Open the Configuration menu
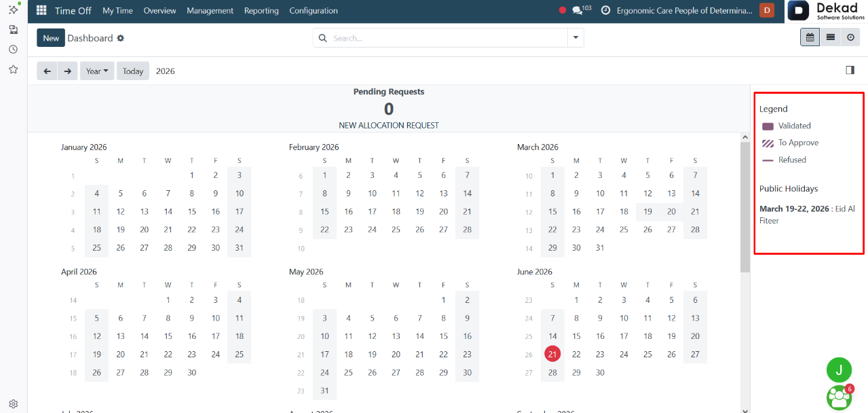The image size is (868, 413). [314, 11]
